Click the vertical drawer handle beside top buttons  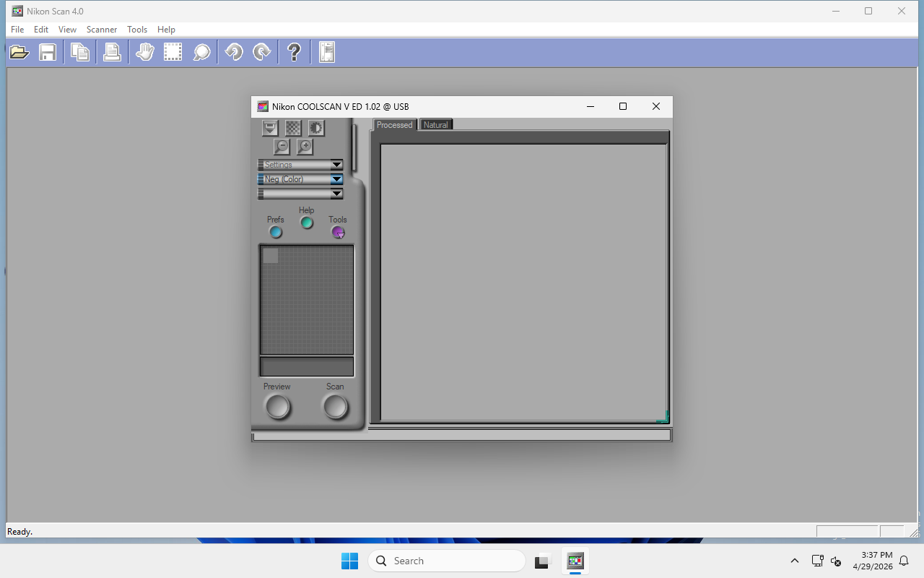354,148
